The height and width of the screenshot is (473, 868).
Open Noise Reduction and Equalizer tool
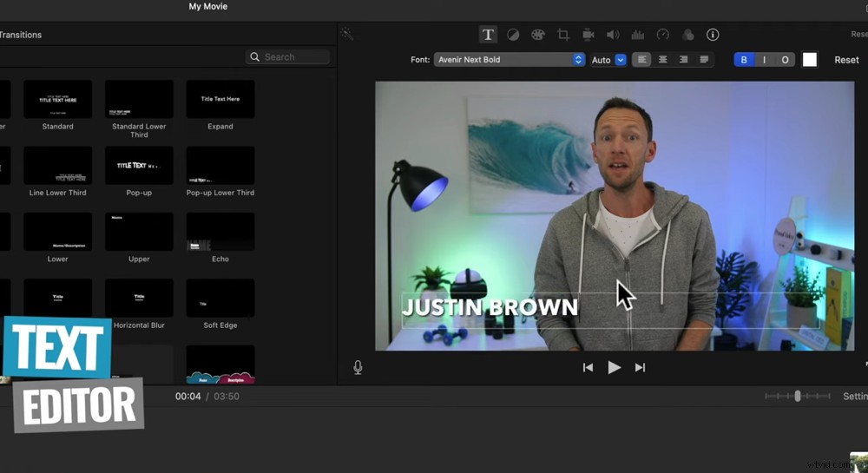click(638, 35)
